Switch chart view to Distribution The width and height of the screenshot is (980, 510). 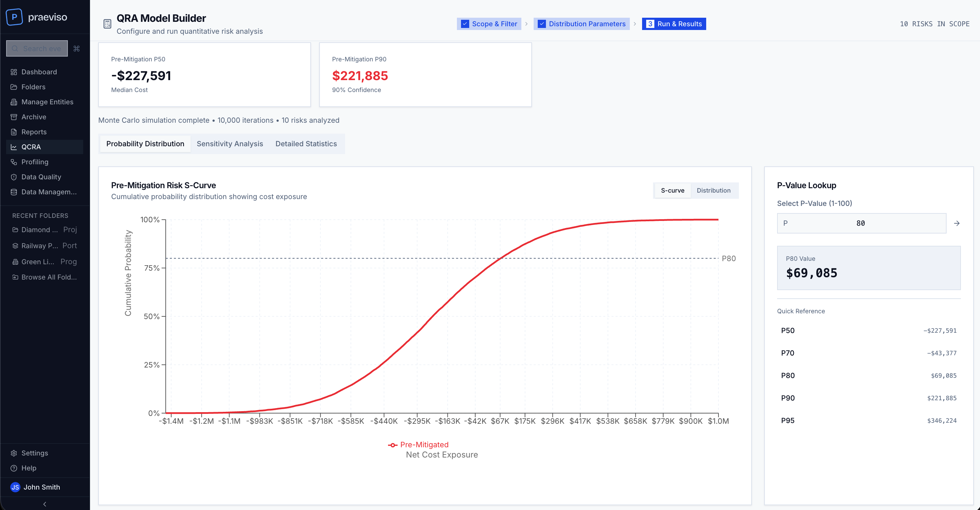[x=713, y=191]
